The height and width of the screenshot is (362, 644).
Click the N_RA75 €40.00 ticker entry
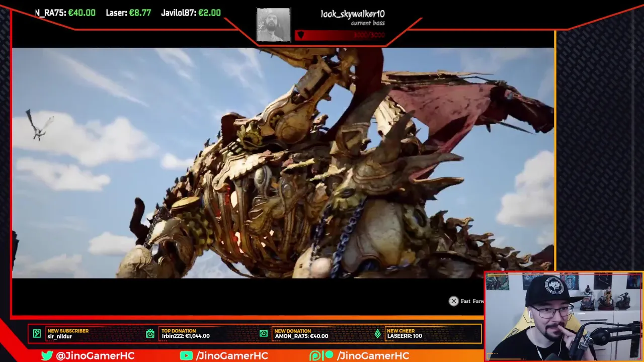coord(65,13)
